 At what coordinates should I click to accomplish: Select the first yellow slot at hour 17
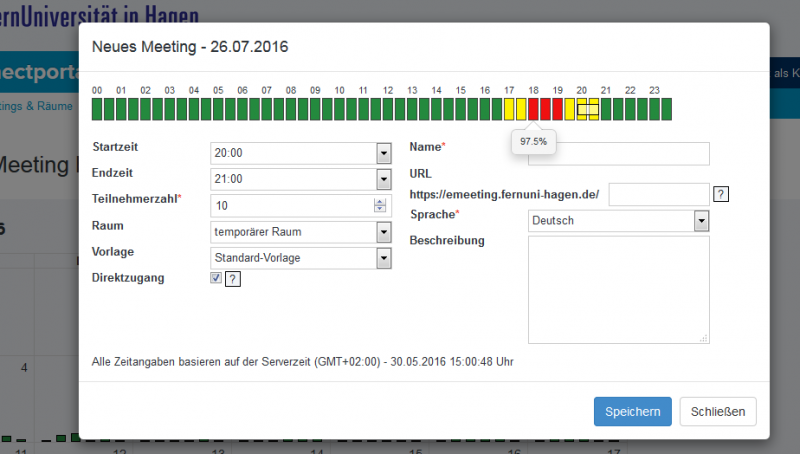pyautogui.click(x=509, y=109)
